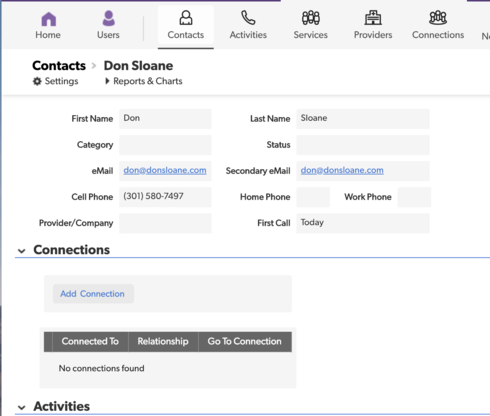This screenshot has height=416, width=490.
Task: Click the Settings gear icon
Action: pyautogui.click(x=37, y=81)
